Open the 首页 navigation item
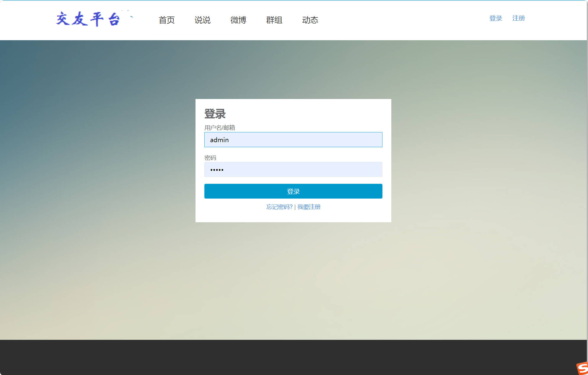This screenshot has height=375, width=588. [167, 20]
